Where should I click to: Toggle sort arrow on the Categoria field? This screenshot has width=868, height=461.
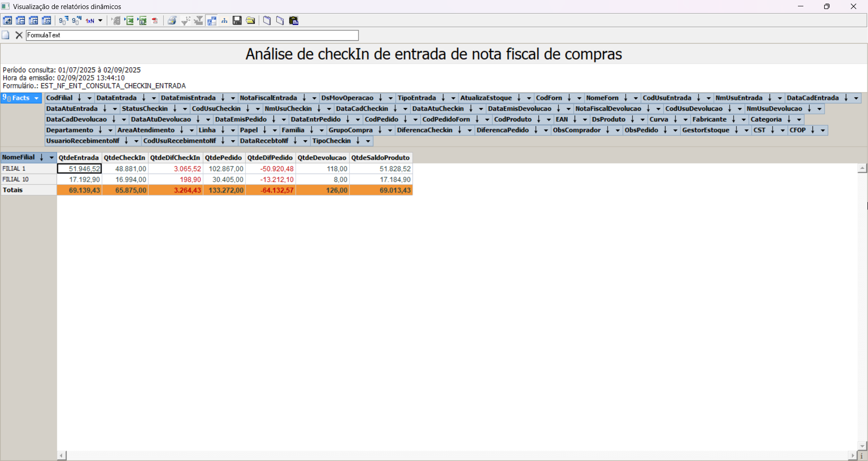click(x=789, y=120)
